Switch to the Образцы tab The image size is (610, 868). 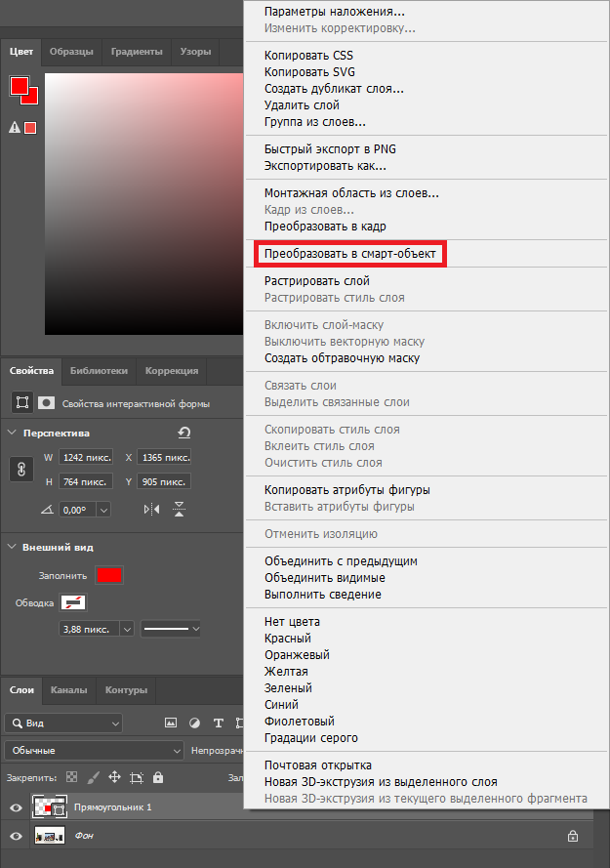click(x=71, y=52)
